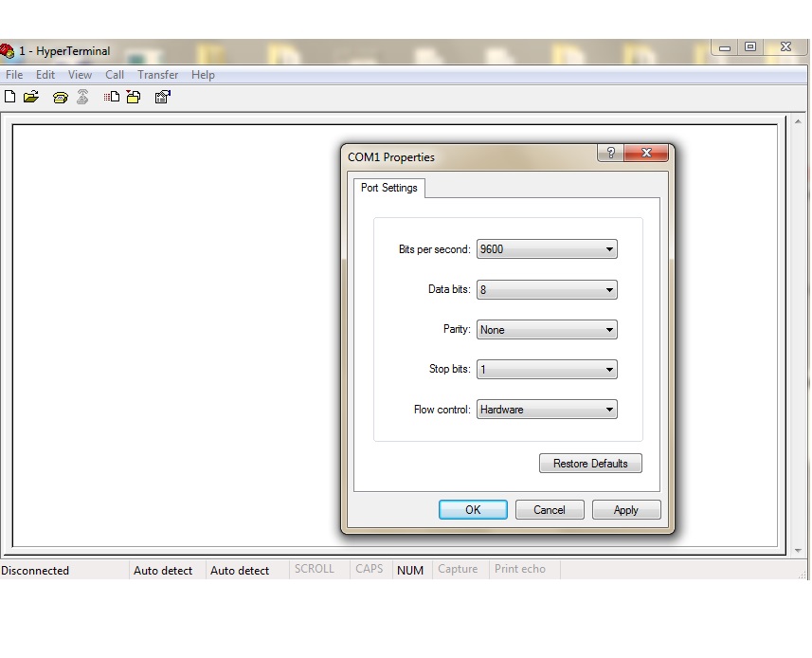Click the Capture status indicator

point(458,569)
